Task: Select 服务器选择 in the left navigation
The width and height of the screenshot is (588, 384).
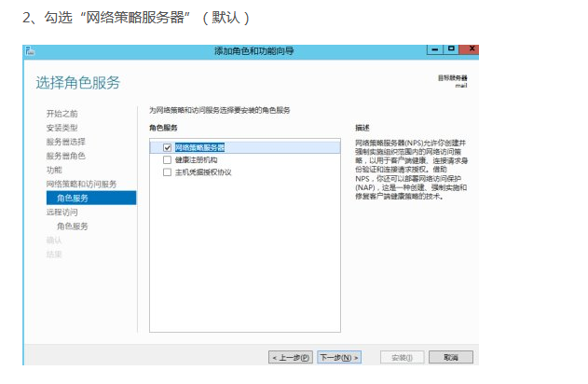Action: (66, 142)
